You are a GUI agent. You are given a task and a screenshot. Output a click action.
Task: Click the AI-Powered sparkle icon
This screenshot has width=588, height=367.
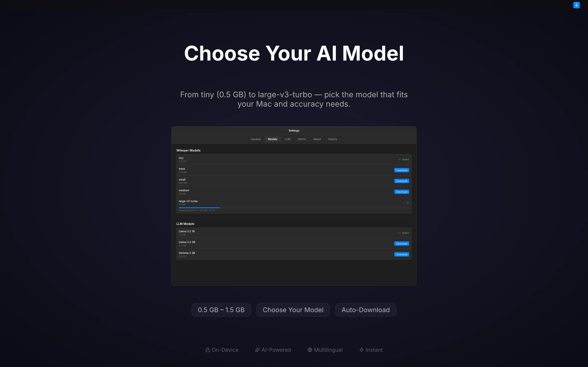click(x=257, y=349)
